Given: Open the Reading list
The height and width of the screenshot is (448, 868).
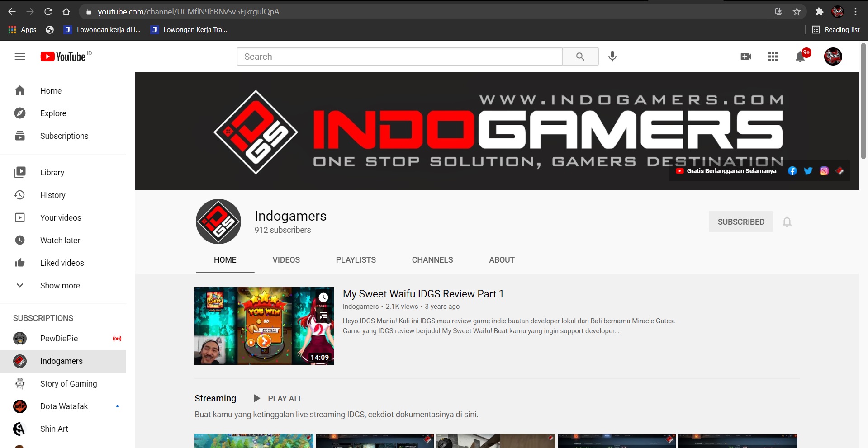Looking at the screenshot, I should [836, 30].
